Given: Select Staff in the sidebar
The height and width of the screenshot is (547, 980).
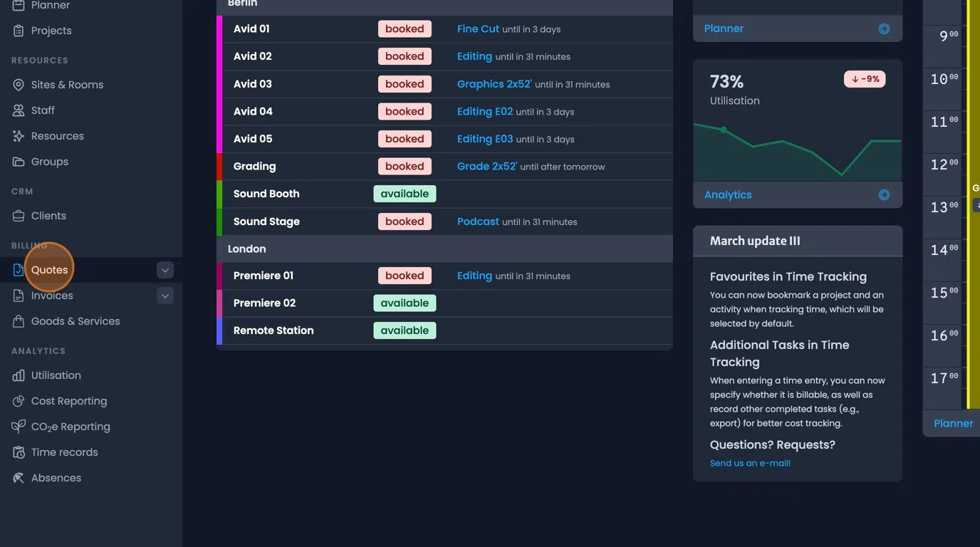Looking at the screenshot, I should pyautogui.click(x=43, y=110).
